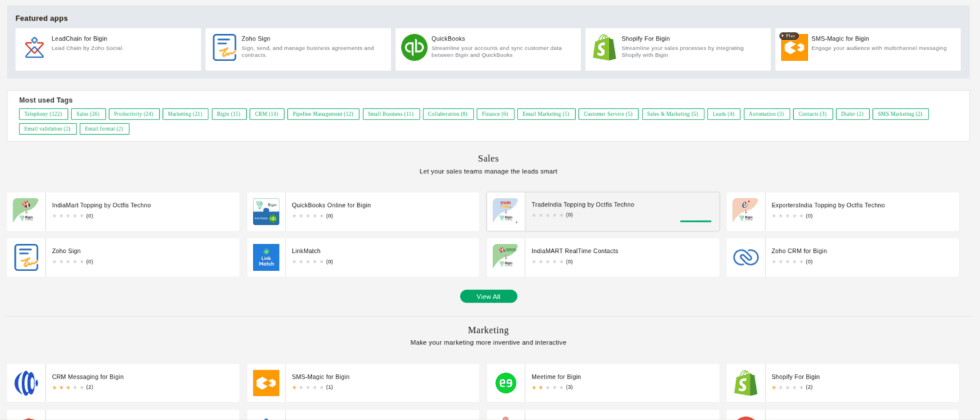
Task: Click the Zoho CRM for Bigin title
Action: point(799,251)
